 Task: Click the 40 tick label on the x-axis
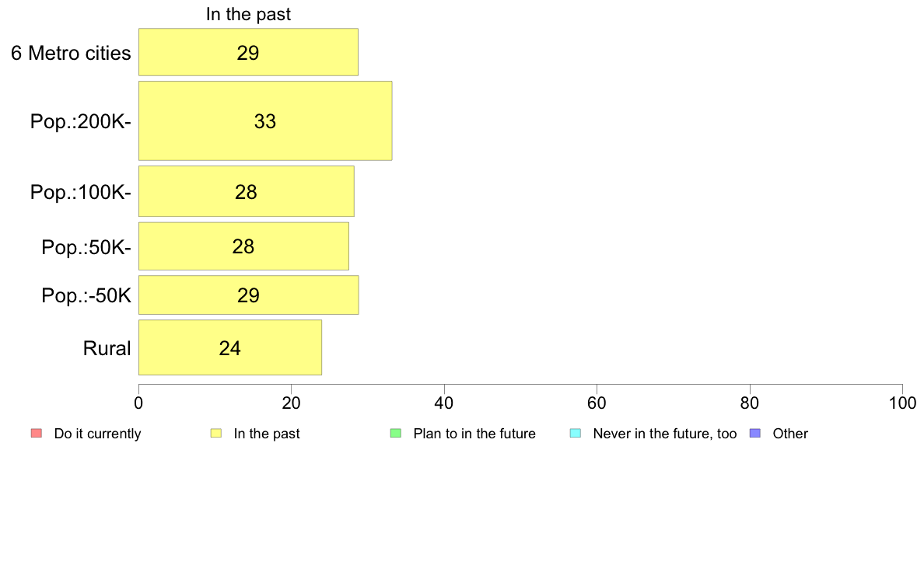point(444,403)
